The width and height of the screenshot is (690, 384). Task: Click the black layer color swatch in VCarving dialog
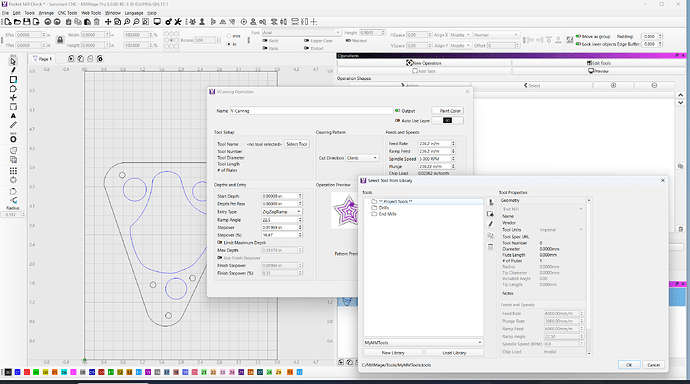pyautogui.click(x=448, y=121)
